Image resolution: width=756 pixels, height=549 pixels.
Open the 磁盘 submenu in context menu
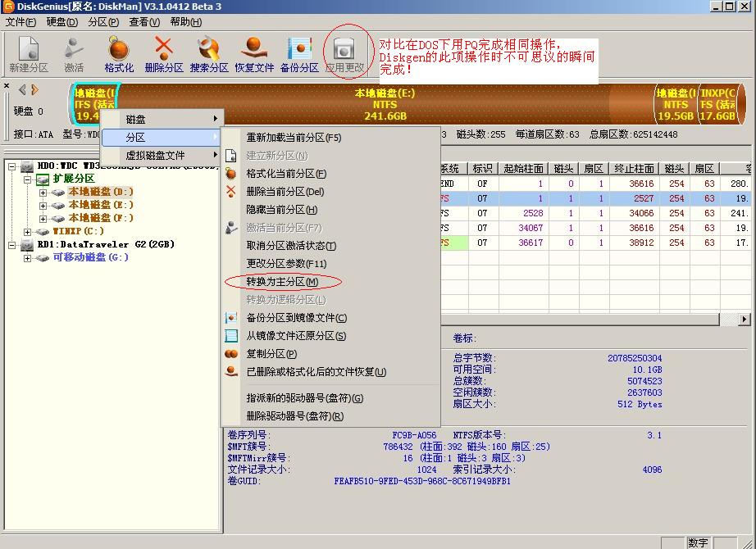tap(161, 119)
